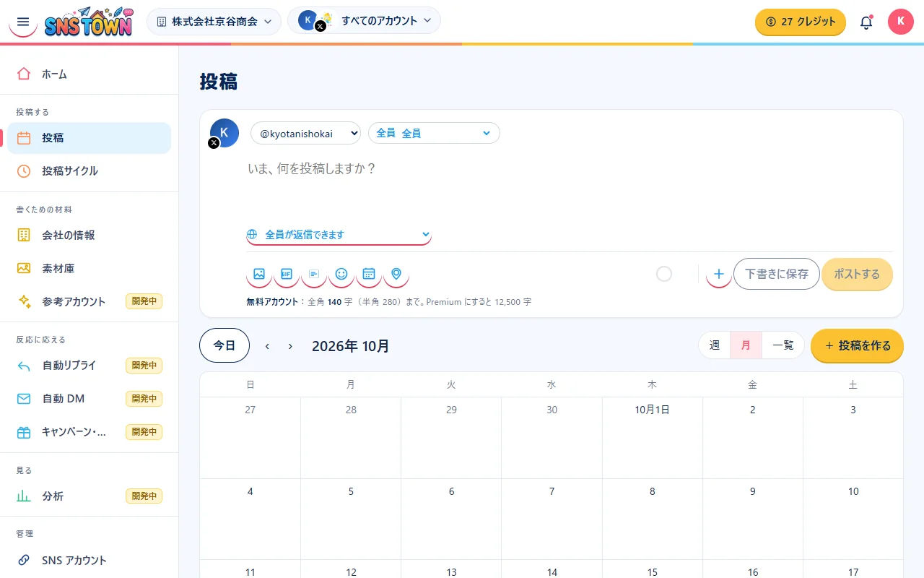924x578 pixels.
Task: Open the user avatar K menu
Action: pos(901,22)
